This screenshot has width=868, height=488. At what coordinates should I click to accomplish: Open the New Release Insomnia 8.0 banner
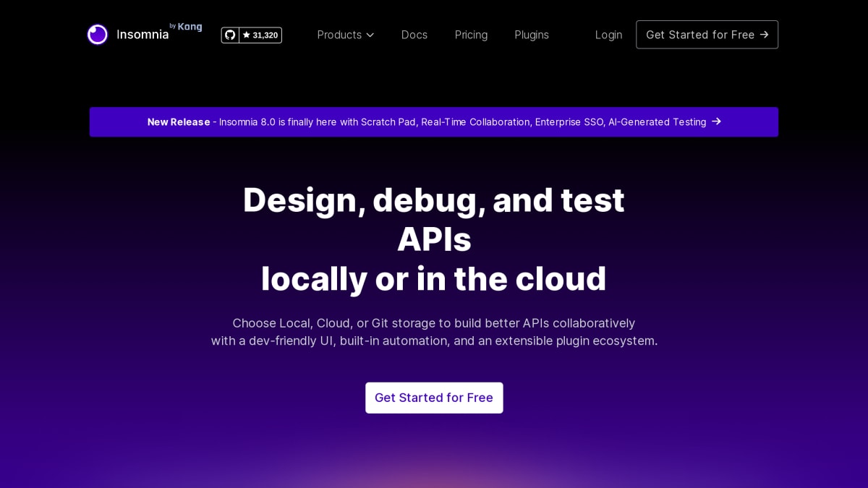click(434, 121)
